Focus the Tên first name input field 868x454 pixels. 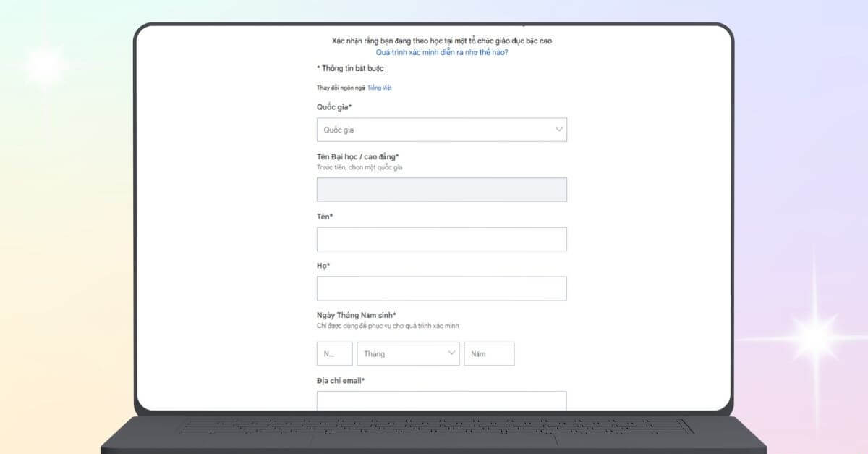(x=441, y=240)
